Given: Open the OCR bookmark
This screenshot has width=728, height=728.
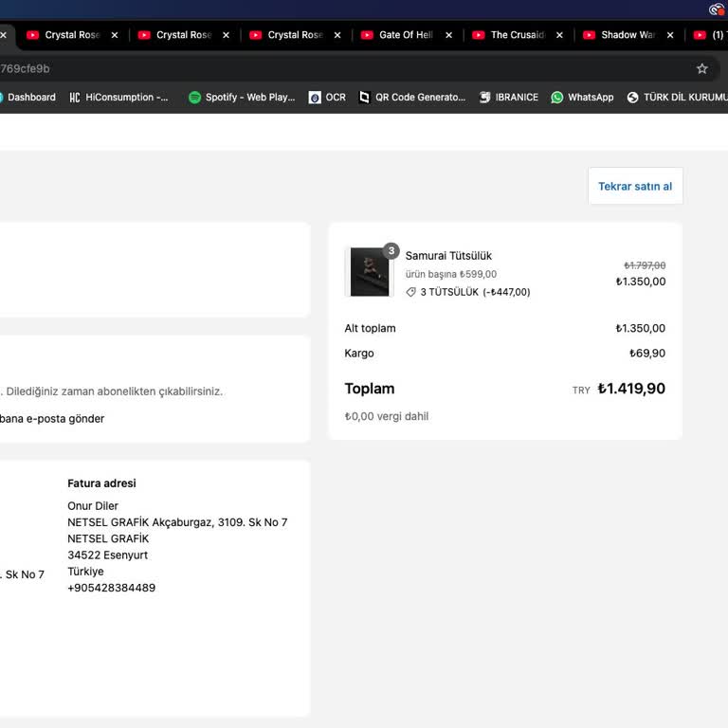Looking at the screenshot, I should pos(328,97).
